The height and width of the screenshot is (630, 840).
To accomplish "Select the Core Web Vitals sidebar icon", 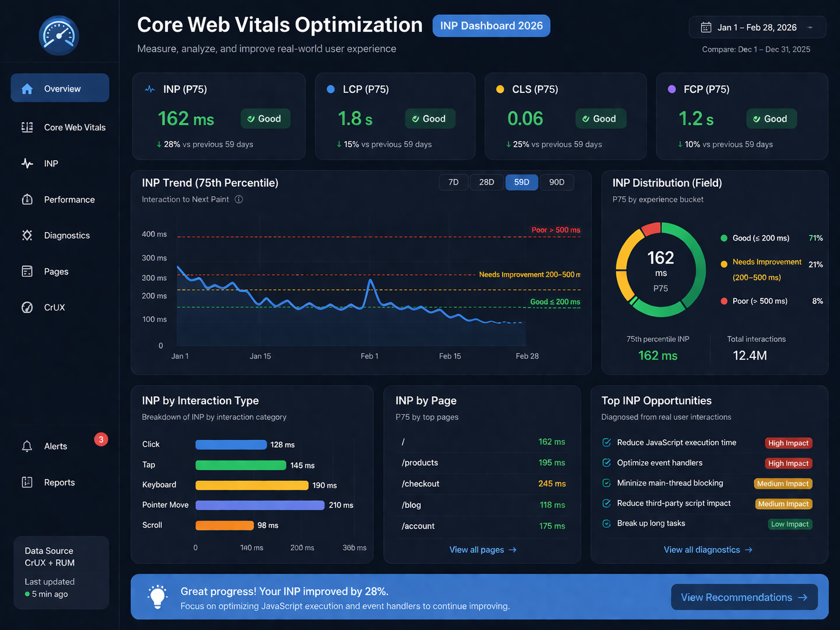I will [27, 127].
